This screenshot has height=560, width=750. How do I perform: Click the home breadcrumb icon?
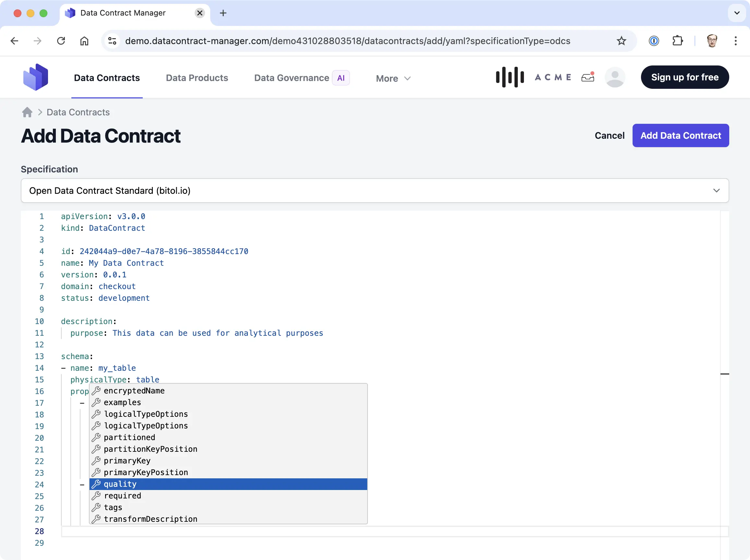[27, 112]
